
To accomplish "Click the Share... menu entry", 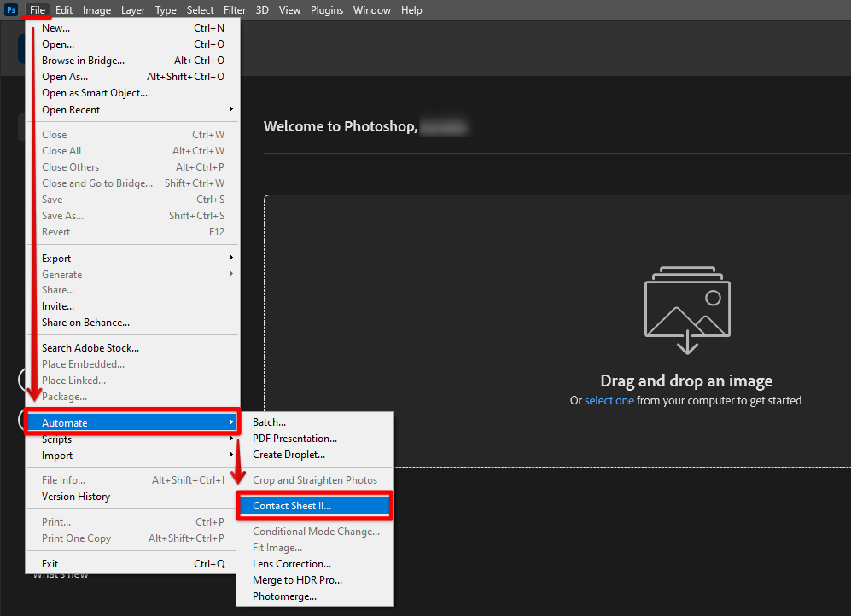I will tap(133, 290).
